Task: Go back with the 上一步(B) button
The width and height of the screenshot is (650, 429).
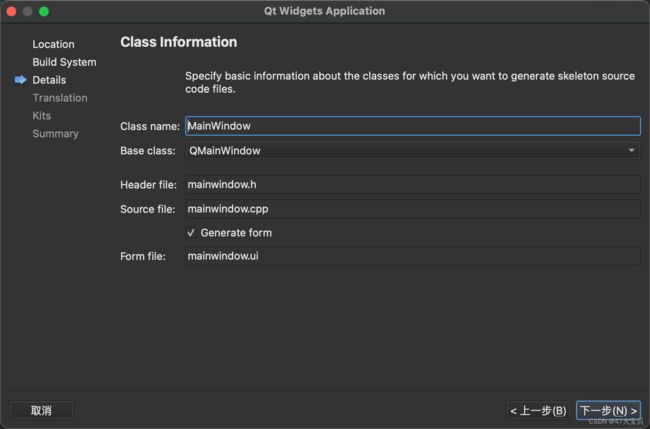Action: (x=538, y=410)
